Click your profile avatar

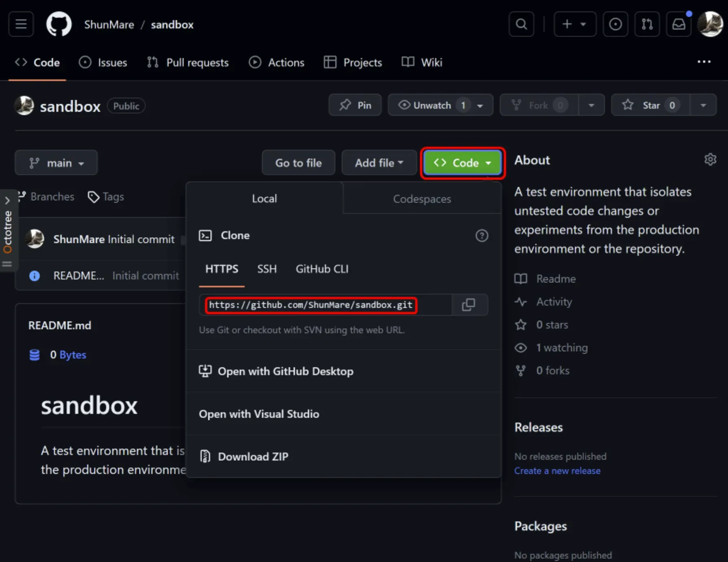pos(710,24)
